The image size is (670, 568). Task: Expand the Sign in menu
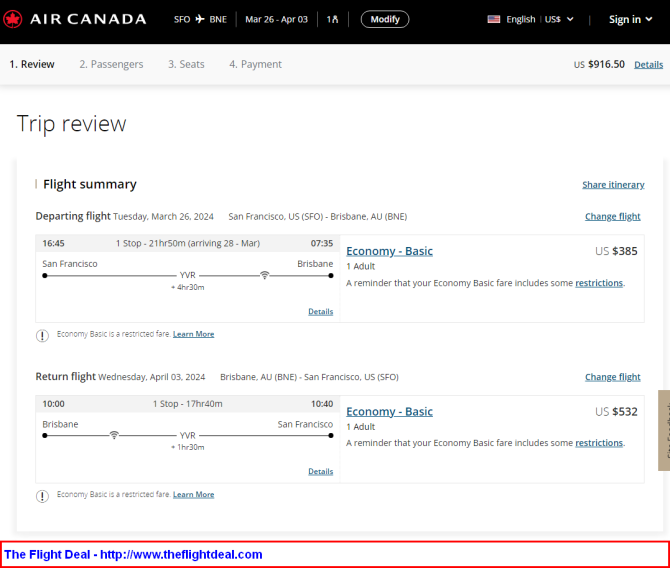tap(630, 19)
